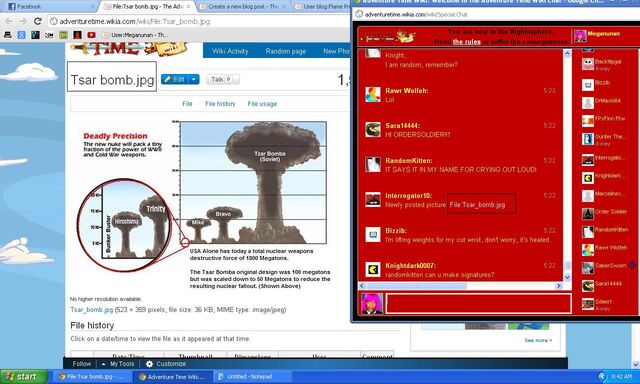Screen dimensions: 640x384
Task: Open the Tsar_bomb.jpg file link
Action: pos(91,310)
